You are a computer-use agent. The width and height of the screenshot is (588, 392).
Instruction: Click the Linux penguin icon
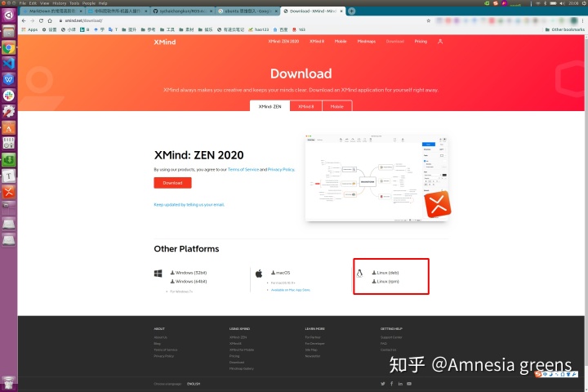[359, 274]
